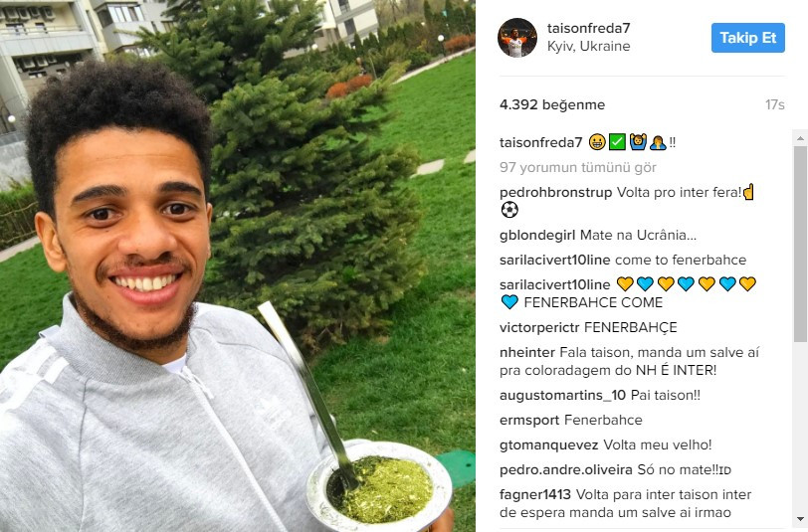Open pedrohbronstrup commenter profile
The image size is (808, 532).
click(x=555, y=193)
